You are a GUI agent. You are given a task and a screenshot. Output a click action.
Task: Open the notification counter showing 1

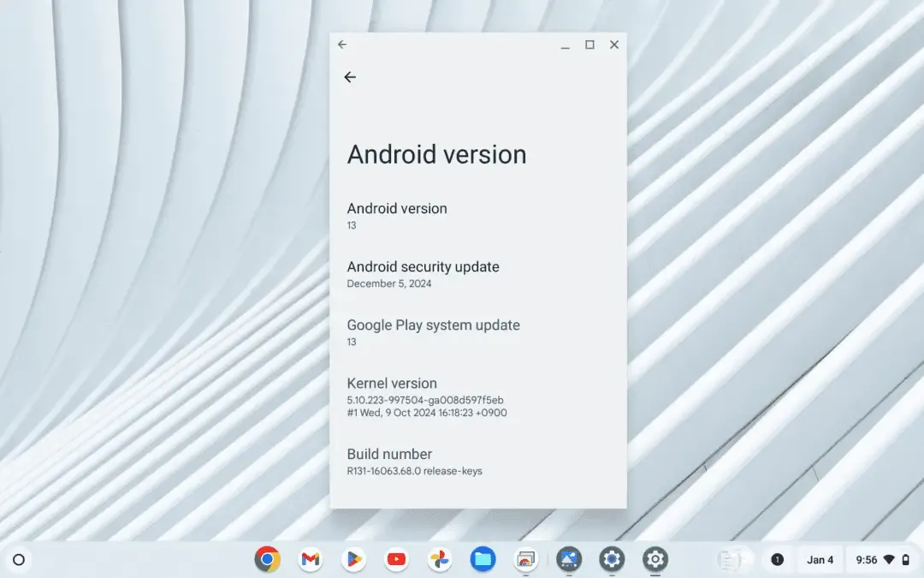click(x=777, y=560)
